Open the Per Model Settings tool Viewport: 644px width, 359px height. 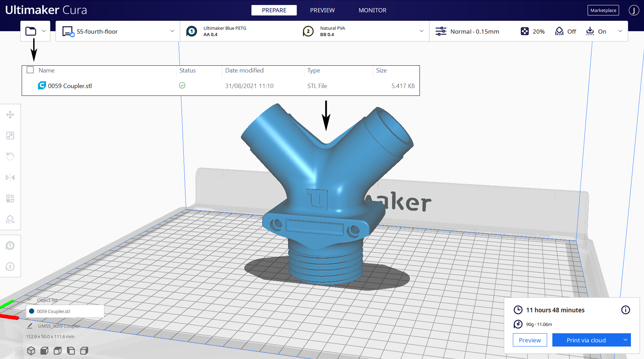coord(10,198)
